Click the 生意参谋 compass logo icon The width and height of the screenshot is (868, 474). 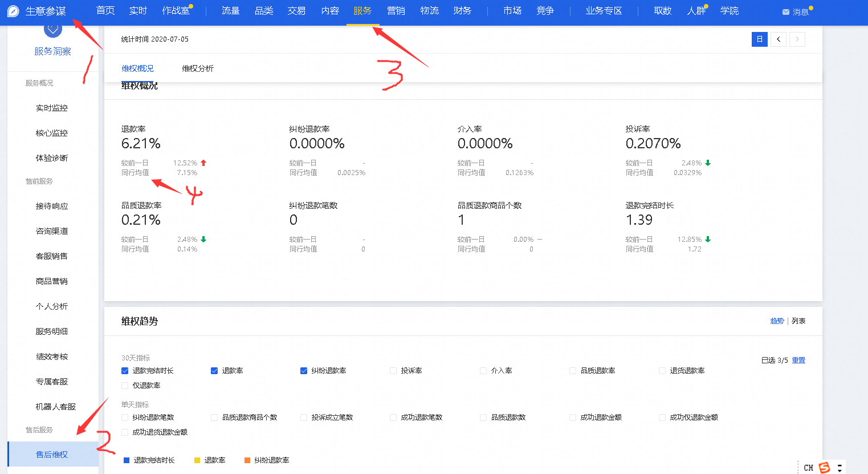[x=13, y=11]
